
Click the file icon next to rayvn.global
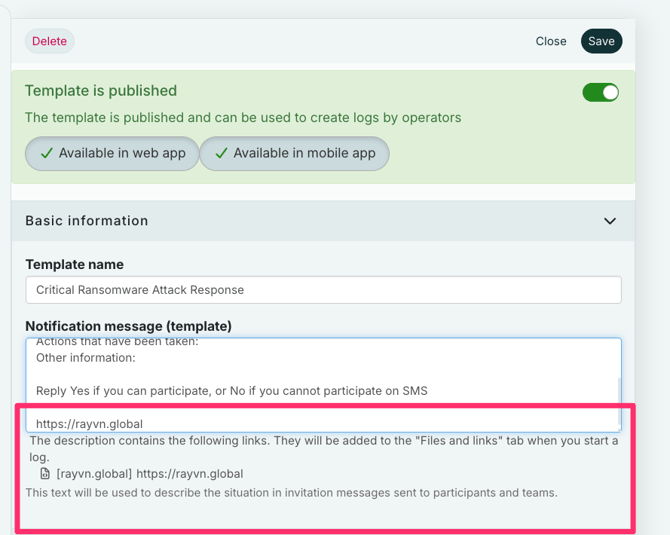[45, 474]
